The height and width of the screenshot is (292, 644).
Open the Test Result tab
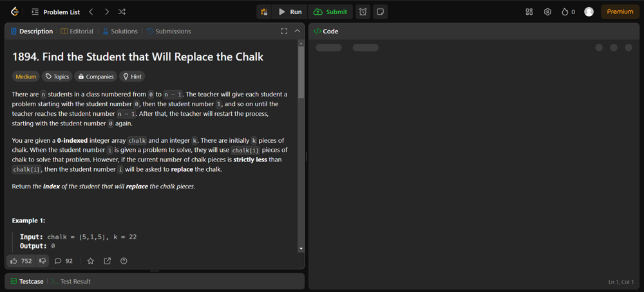pos(71,281)
